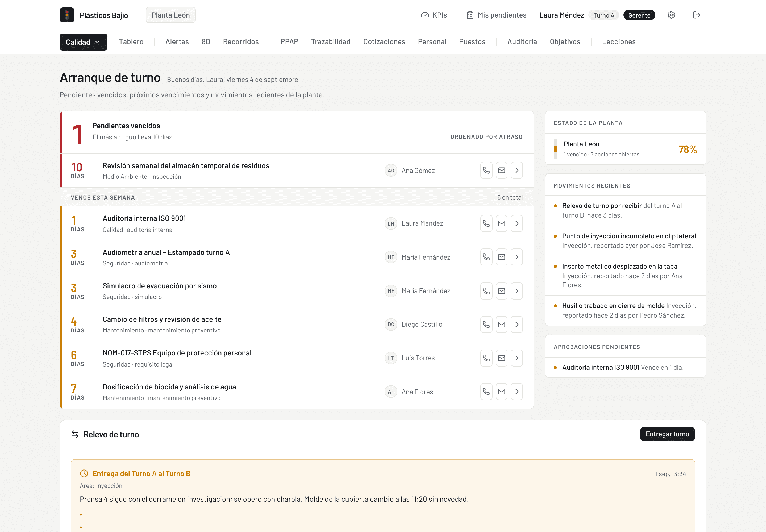Email Diego Castillo using the envelope icon

501,324
